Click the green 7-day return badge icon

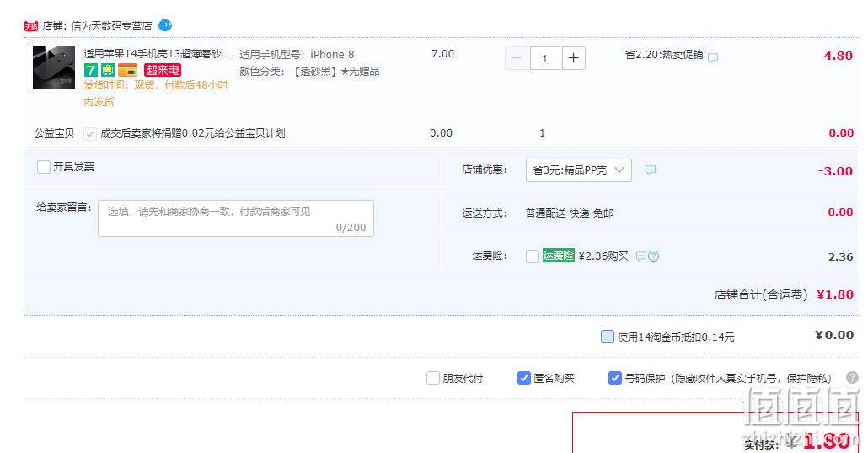coord(91,70)
